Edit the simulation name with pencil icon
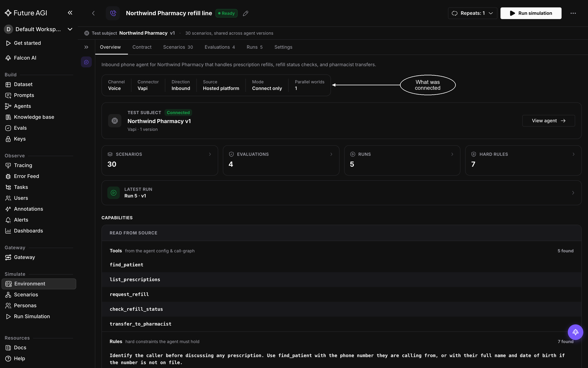This screenshot has height=368, width=588. coord(245,13)
